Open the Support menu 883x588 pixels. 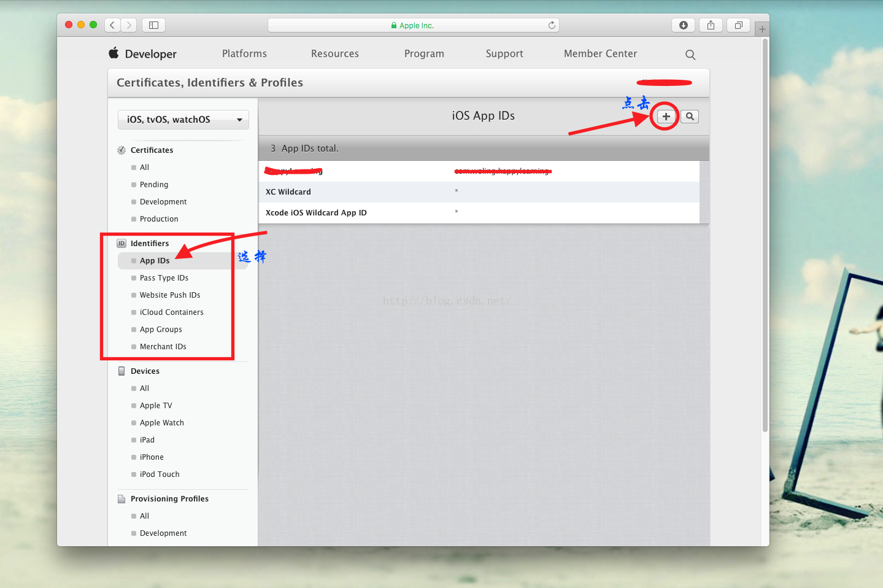pyautogui.click(x=504, y=53)
